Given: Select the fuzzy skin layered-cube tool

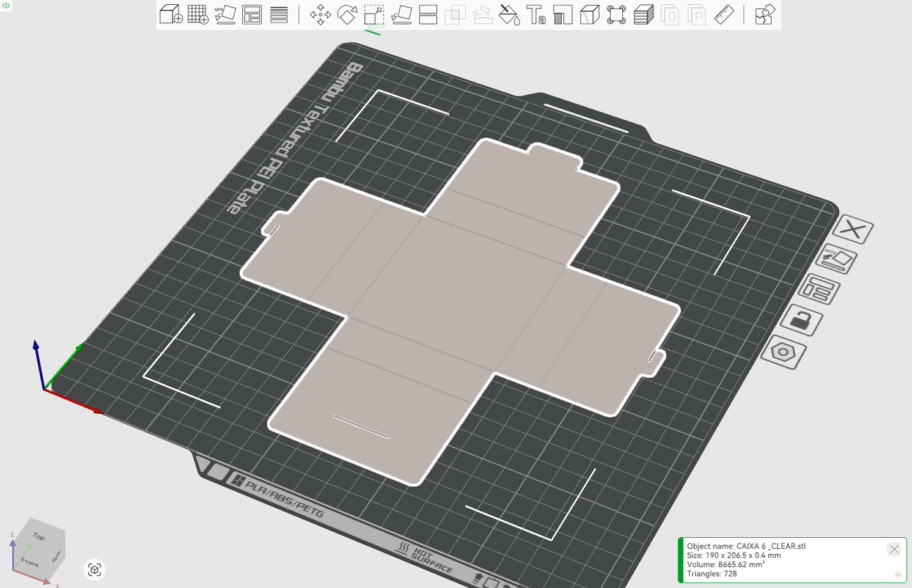Looking at the screenshot, I should pos(644,14).
